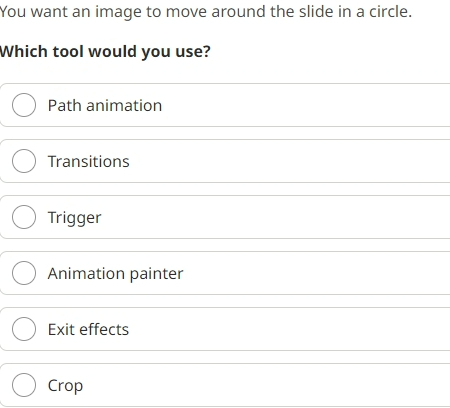
Task: Click empty area of Path animation option card
Action: click(x=300, y=105)
